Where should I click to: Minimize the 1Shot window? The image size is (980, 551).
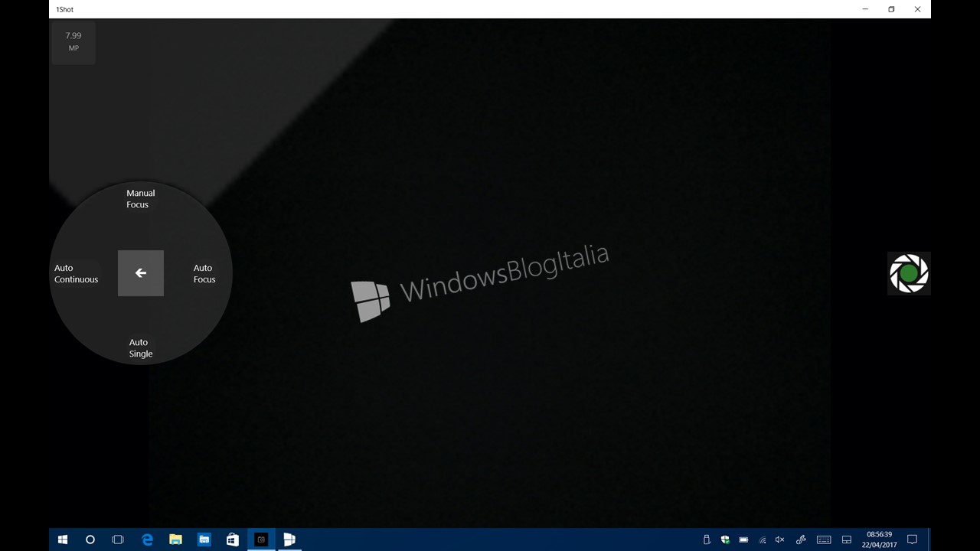[x=865, y=9]
